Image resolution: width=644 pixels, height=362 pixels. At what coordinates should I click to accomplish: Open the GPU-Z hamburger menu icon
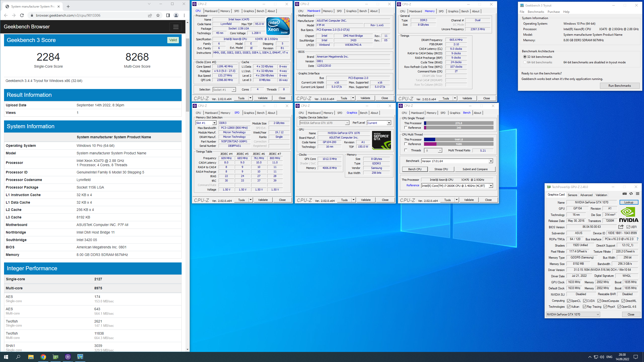click(637, 194)
